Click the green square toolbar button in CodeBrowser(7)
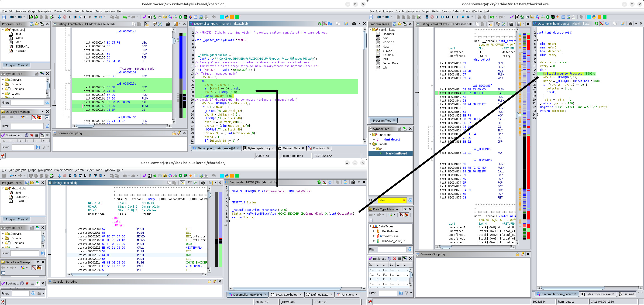644x305 pixels. point(238,175)
